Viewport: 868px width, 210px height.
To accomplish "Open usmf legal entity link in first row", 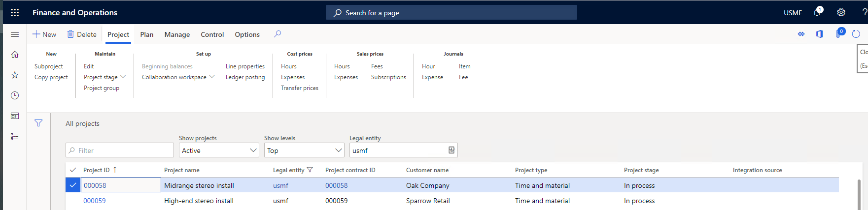I will [280, 185].
